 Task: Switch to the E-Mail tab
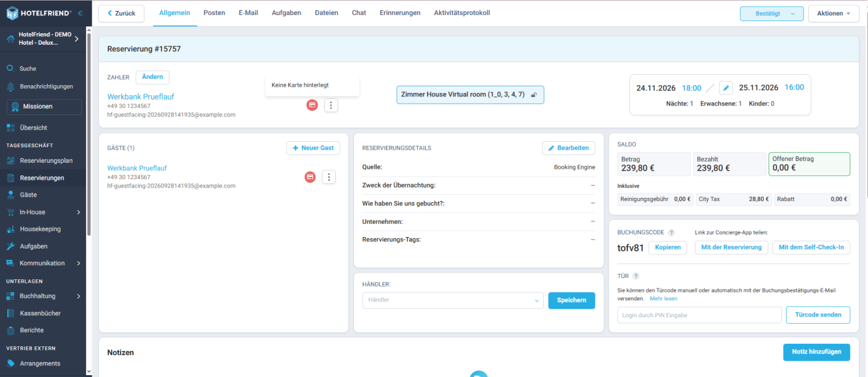(248, 13)
